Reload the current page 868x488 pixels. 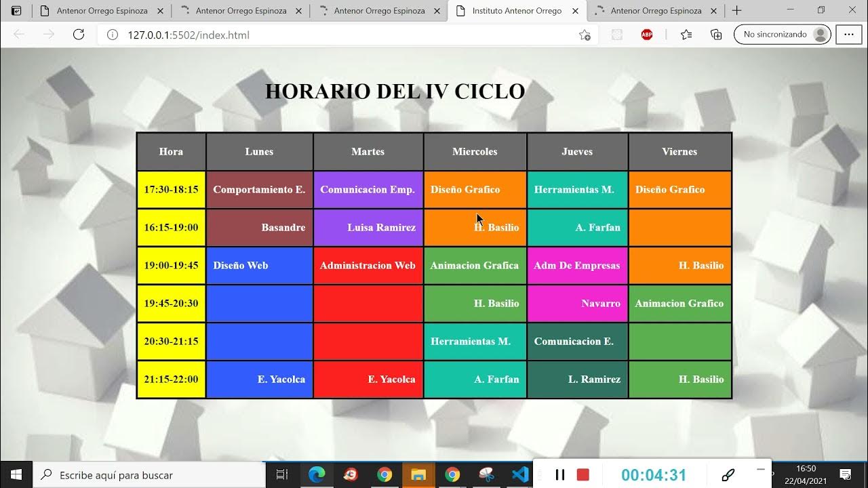tap(78, 35)
